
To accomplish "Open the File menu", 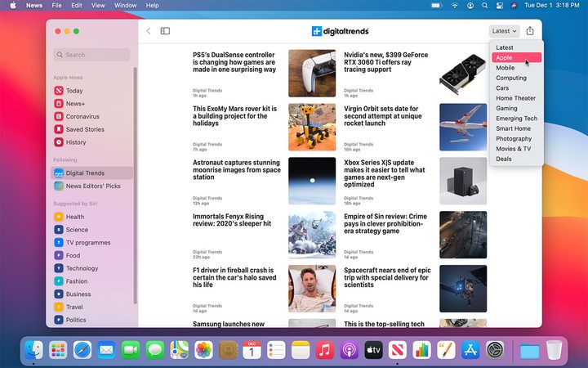I will 56,5.
